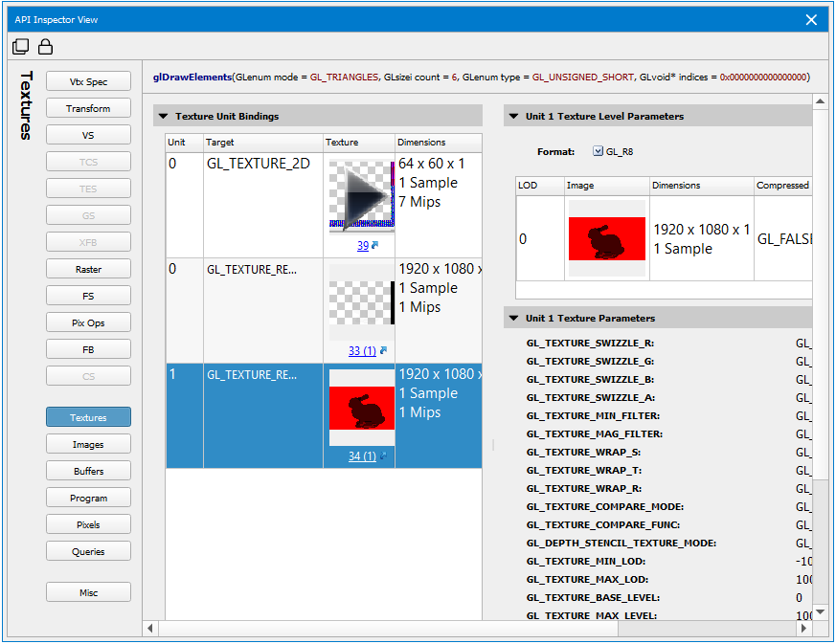Collapse the Unit 1 Texture Parameters section
Screen dimensions: 836x644
point(513,319)
